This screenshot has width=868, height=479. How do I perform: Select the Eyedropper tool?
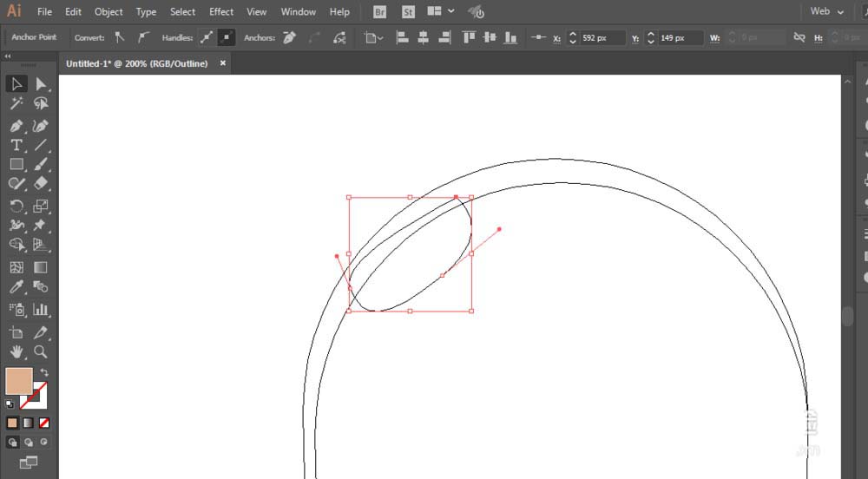click(16, 286)
